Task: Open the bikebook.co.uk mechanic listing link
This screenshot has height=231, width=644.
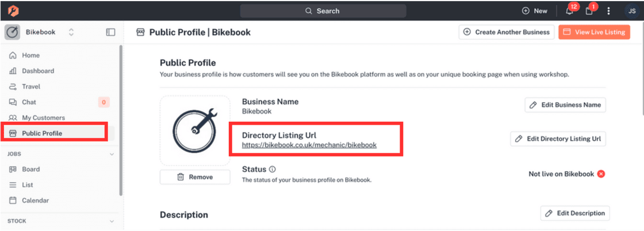Action: pyautogui.click(x=309, y=145)
